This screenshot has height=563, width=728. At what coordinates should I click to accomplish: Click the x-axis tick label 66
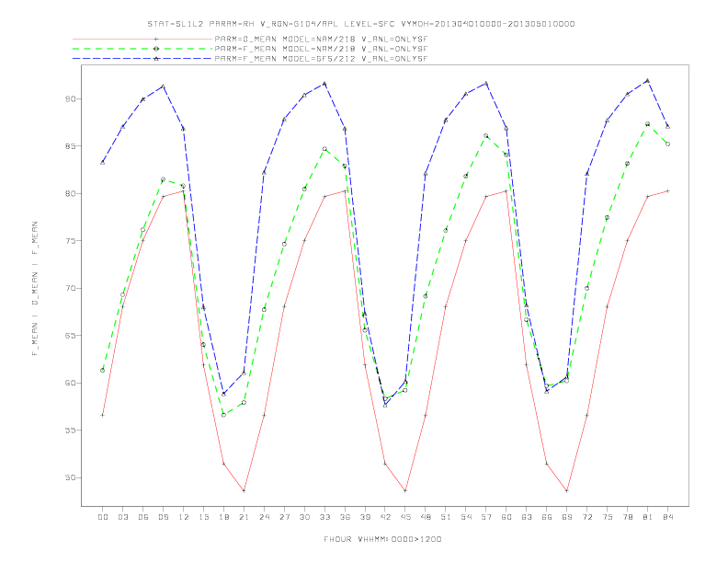(547, 517)
